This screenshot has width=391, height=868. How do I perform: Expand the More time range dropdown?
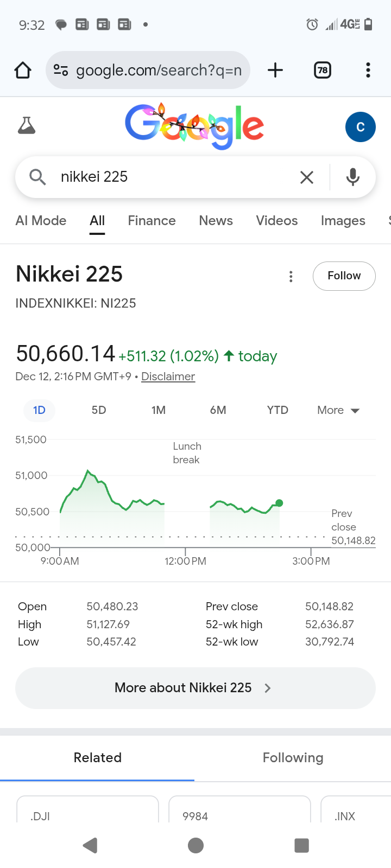click(338, 410)
